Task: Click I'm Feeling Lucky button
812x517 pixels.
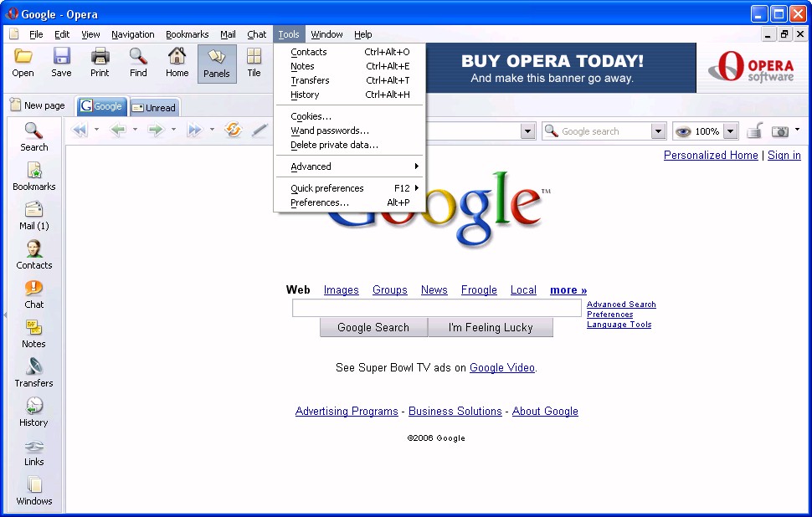Action: coord(491,328)
